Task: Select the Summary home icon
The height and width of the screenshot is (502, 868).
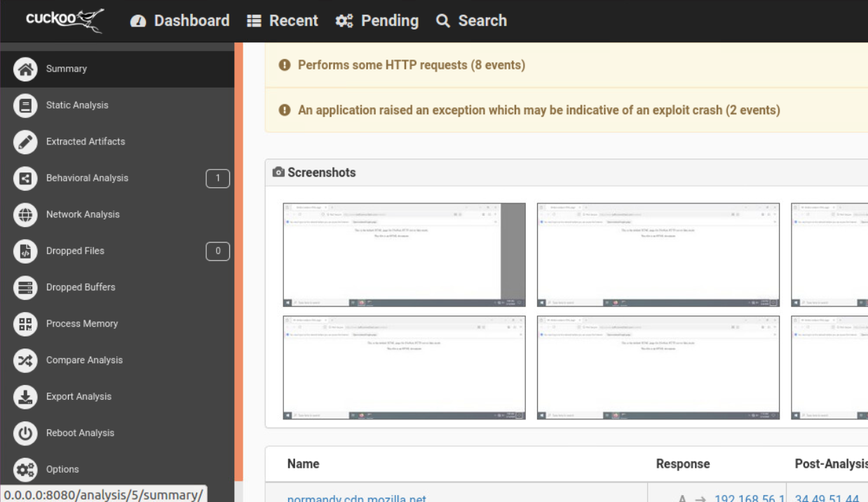Action: (25, 69)
